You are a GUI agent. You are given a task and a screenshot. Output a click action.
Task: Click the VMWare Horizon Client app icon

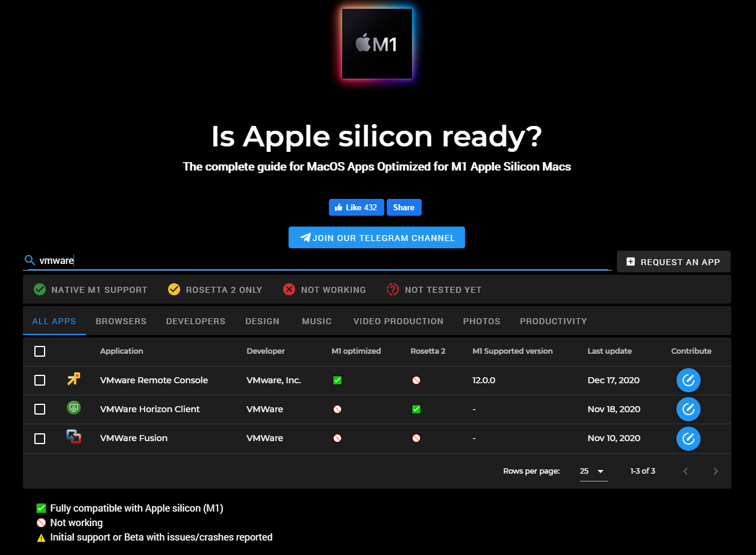tap(73, 408)
